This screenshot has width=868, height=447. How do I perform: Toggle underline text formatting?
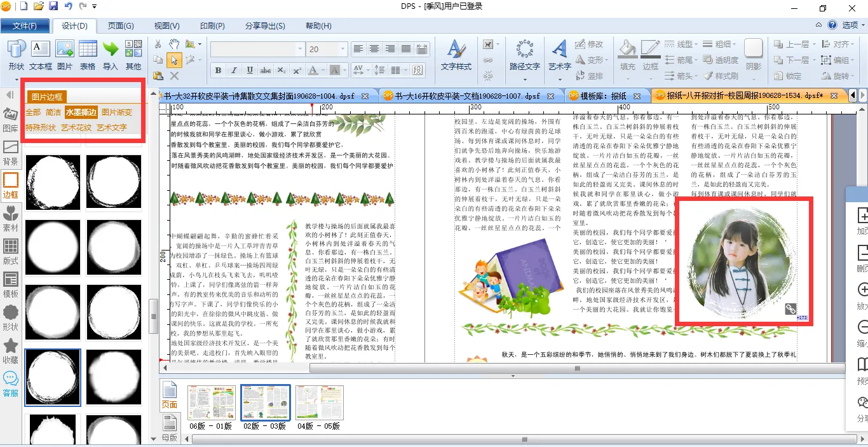(x=250, y=71)
